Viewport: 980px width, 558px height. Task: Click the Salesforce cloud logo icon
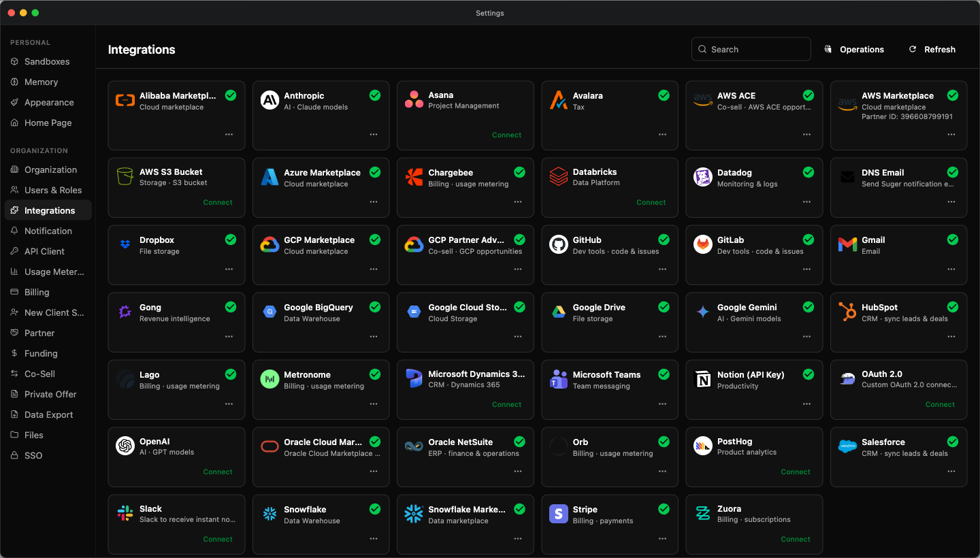point(847,446)
